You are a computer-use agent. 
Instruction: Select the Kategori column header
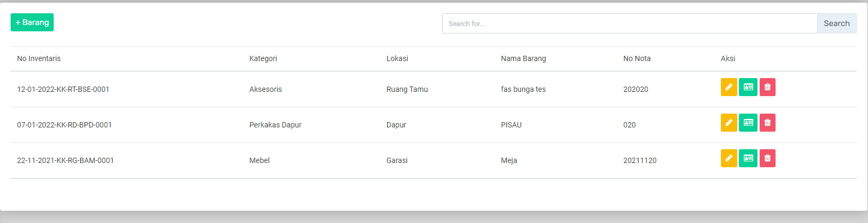coord(263,58)
